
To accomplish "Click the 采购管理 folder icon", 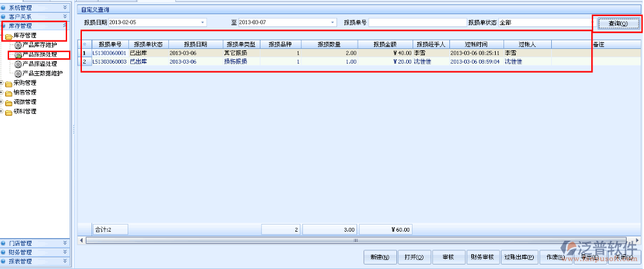I will point(8,83).
